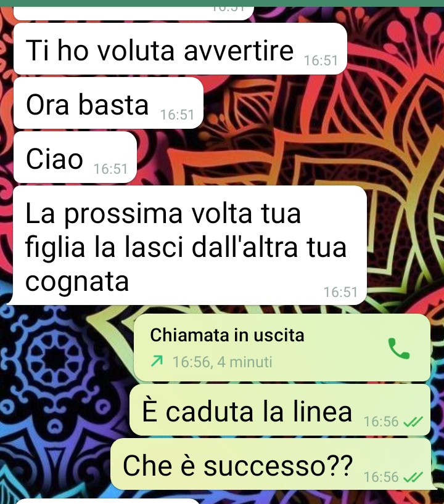Image resolution: width=444 pixels, height=504 pixels.
Task: Tap the '16:56, 4 minuti' call details
Action: pyautogui.click(x=223, y=362)
